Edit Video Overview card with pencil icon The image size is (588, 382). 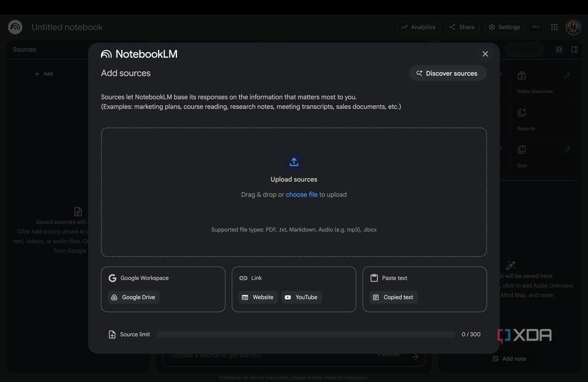tap(567, 75)
